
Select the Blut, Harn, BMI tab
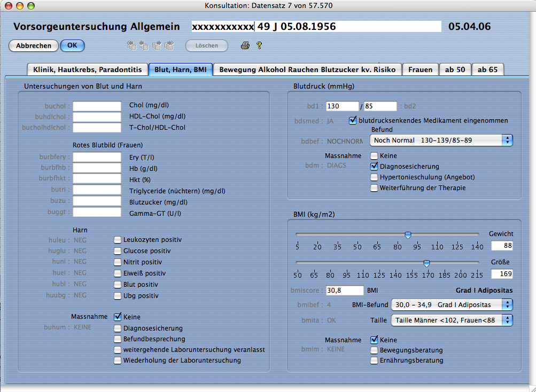click(x=181, y=69)
